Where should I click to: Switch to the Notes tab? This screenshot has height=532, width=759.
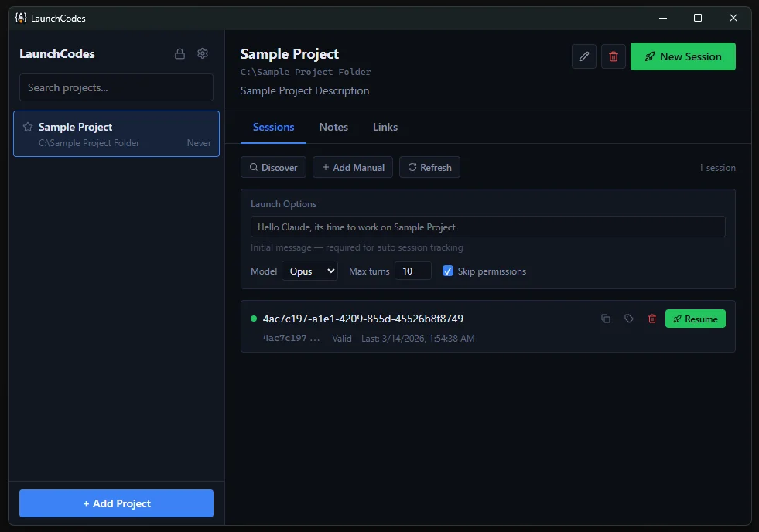pos(333,128)
